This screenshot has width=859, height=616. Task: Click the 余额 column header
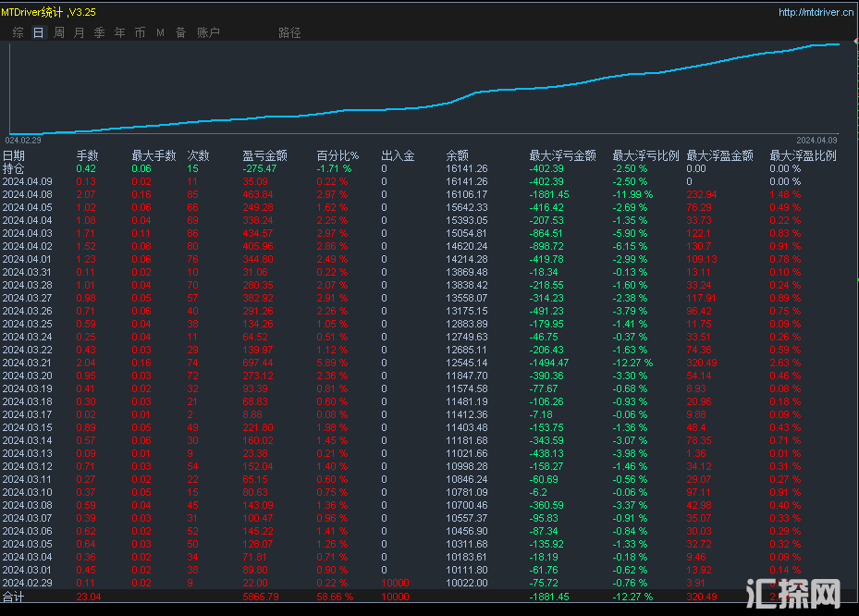457,155
